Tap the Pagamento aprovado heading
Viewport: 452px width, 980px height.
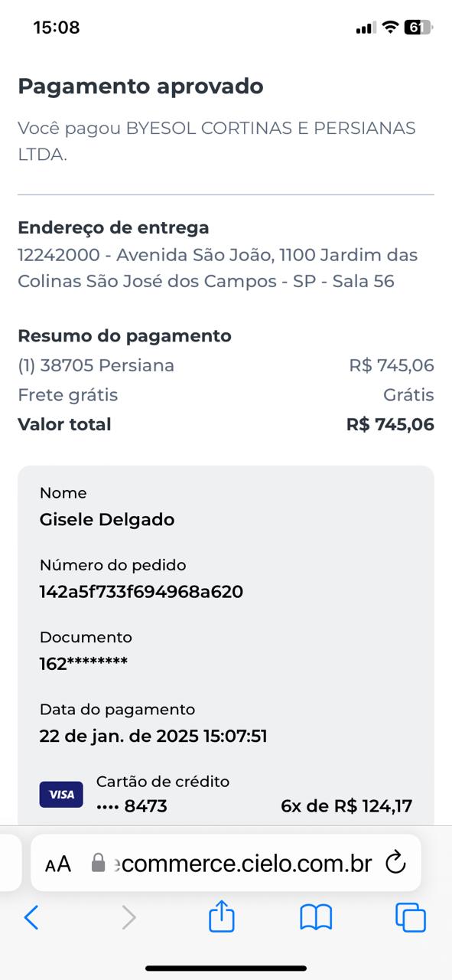coord(141,87)
